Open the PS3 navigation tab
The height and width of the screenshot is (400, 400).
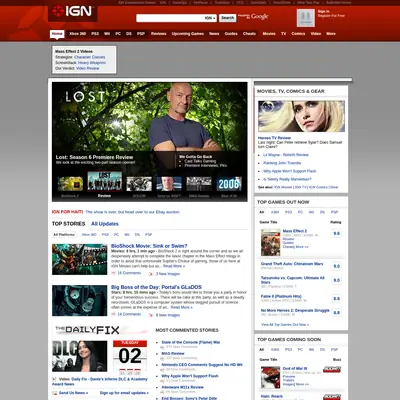95,34
